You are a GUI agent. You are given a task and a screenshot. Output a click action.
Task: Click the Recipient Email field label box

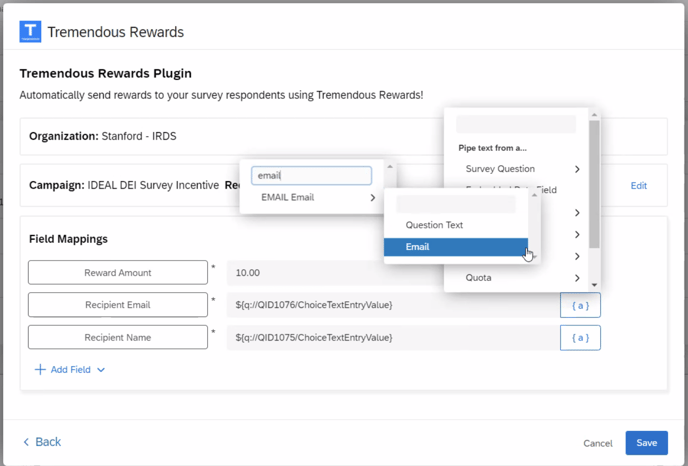tap(118, 305)
